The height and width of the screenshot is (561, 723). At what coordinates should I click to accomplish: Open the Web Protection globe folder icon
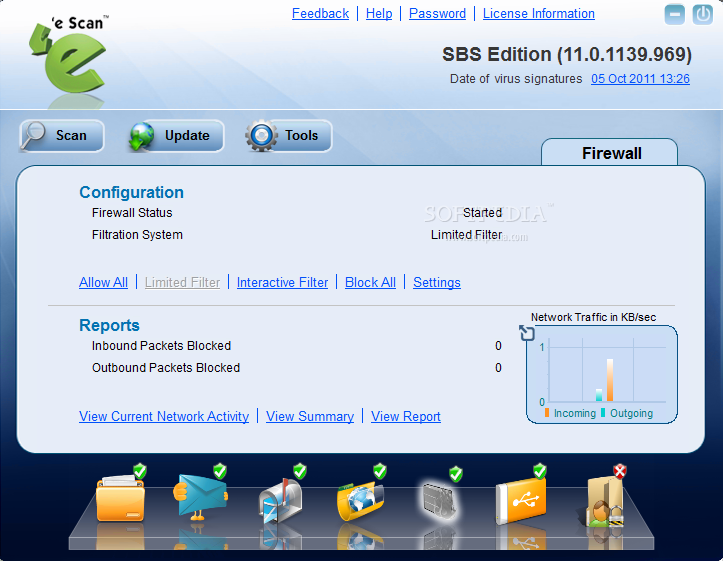pyautogui.click(x=361, y=500)
